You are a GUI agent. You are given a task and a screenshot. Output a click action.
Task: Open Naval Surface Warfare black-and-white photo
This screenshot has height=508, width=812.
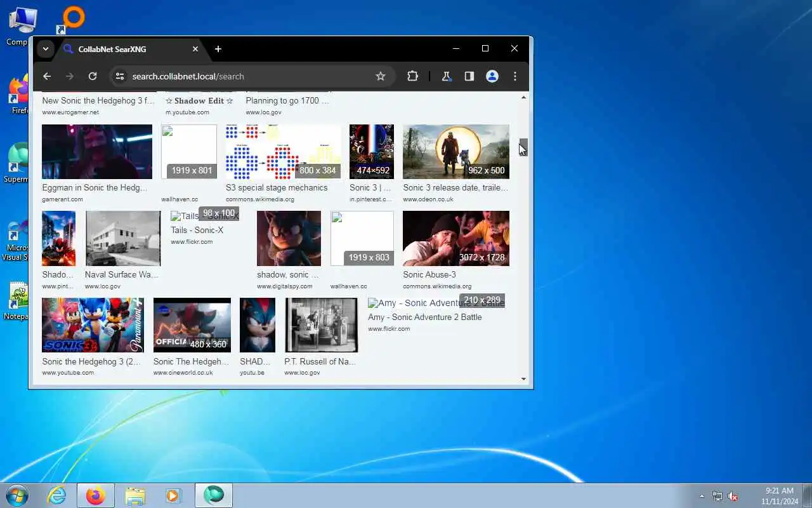tap(123, 238)
